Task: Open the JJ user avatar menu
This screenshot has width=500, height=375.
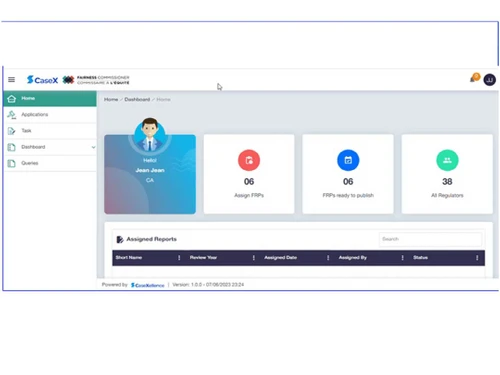Action: (x=489, y=80)
